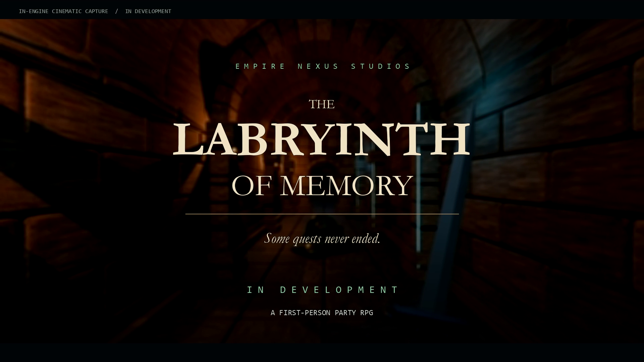This screenshot has height=362, width=644.
Task: Click the word 'THE' above the title
Action: pyautogui.click(x=322, y=104)
